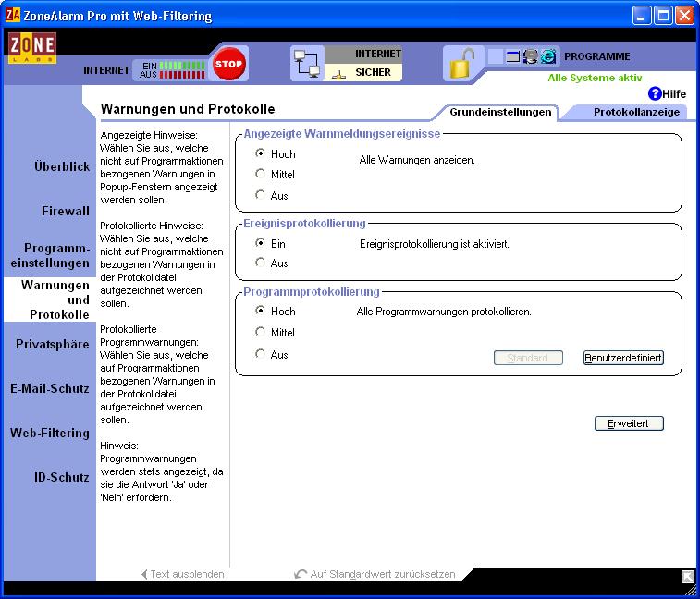The height and width of the screenshot is (599, 700).
Task: Open the Grundeinstellungen tab
Action: [500, 112]
